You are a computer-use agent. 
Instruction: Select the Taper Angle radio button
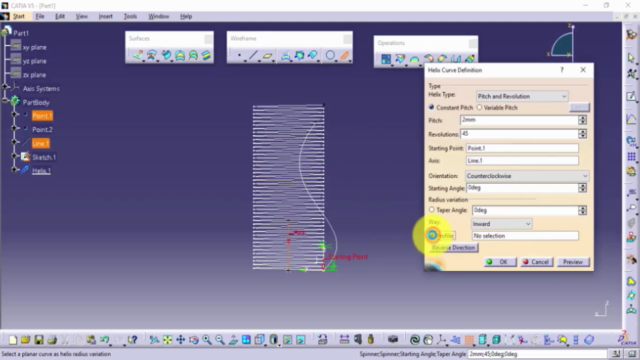pos(431,210)
